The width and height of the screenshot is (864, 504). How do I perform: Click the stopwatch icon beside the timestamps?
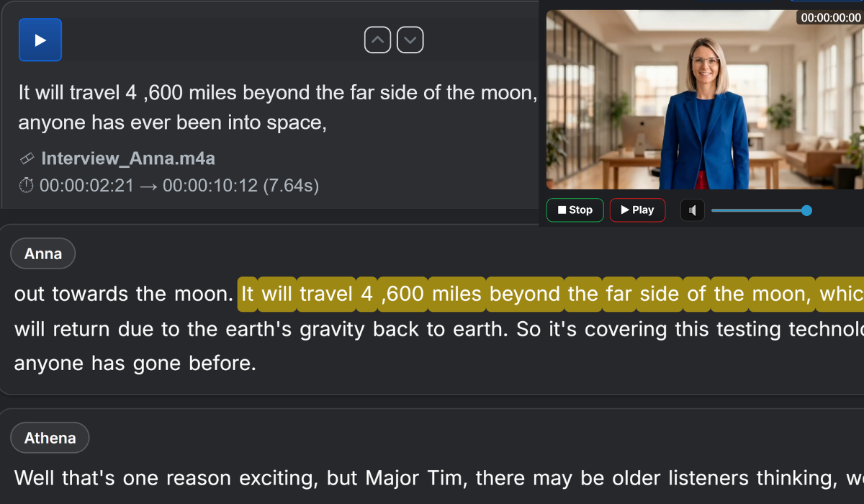[26, 186]
